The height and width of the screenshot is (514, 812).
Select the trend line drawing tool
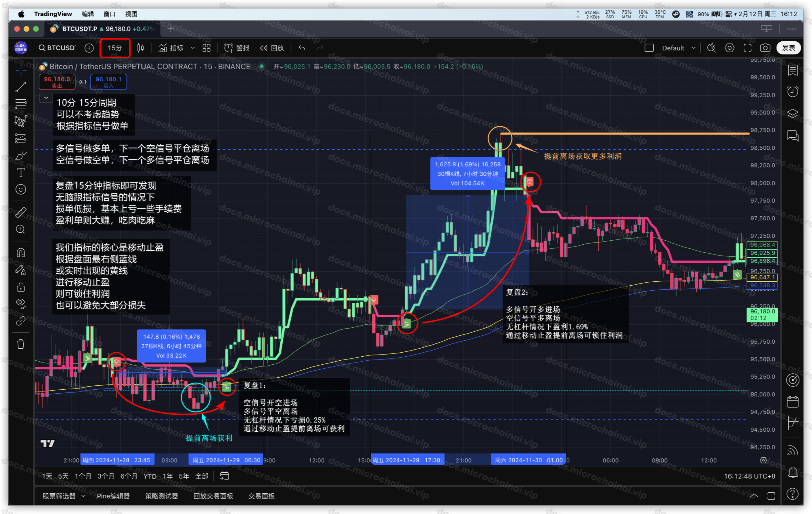[x=21, y=87]
